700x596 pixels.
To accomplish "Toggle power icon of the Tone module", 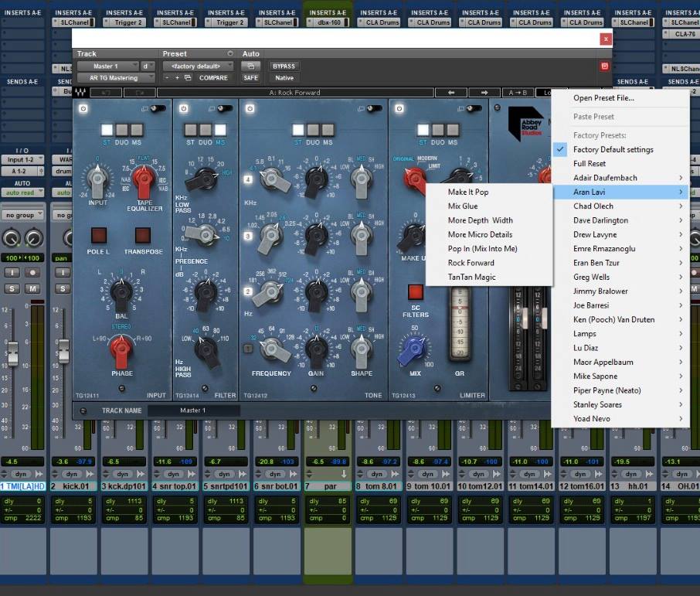I will point(250,108).
